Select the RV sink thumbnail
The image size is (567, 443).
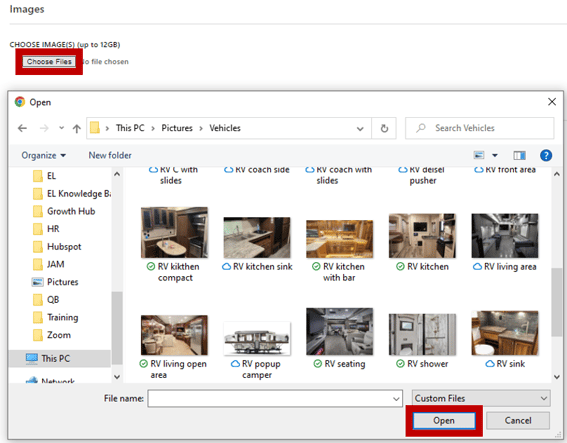505,333
